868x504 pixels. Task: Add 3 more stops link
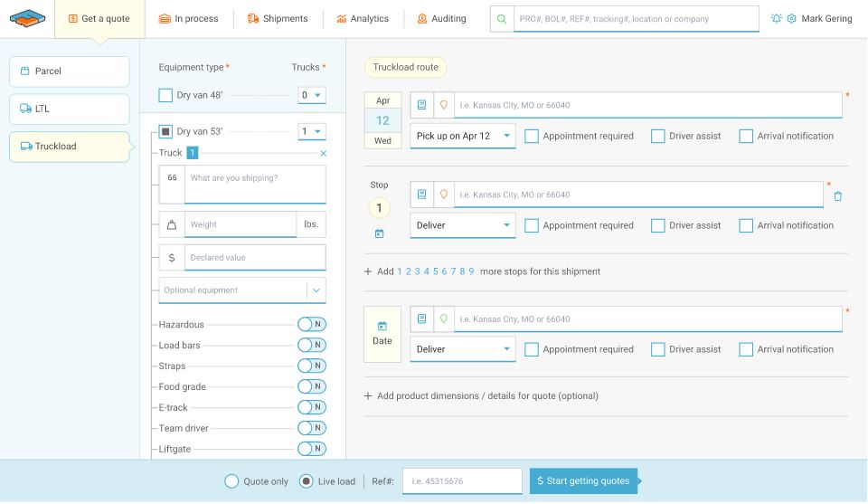pos(418,271)
